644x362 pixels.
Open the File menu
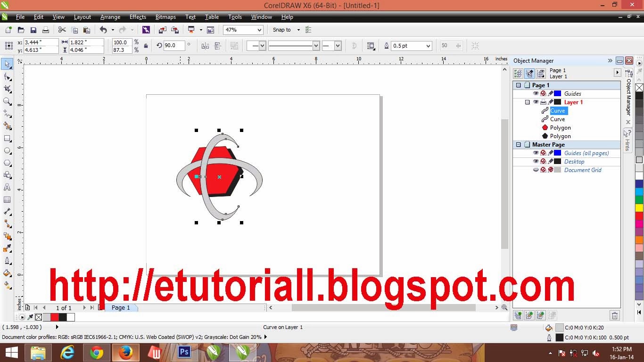click(x=20, y=17)
